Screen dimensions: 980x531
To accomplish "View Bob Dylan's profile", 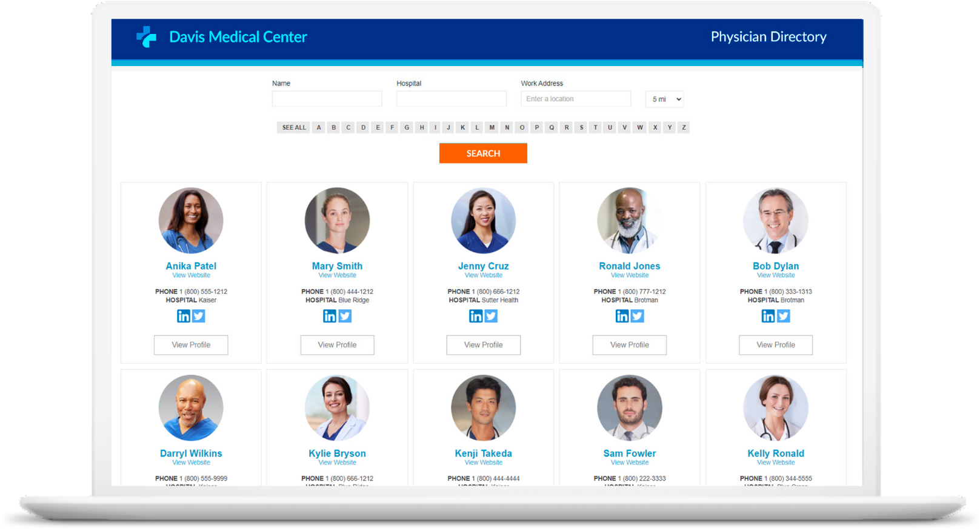I will pyautogui.click(x=776, y=345).
